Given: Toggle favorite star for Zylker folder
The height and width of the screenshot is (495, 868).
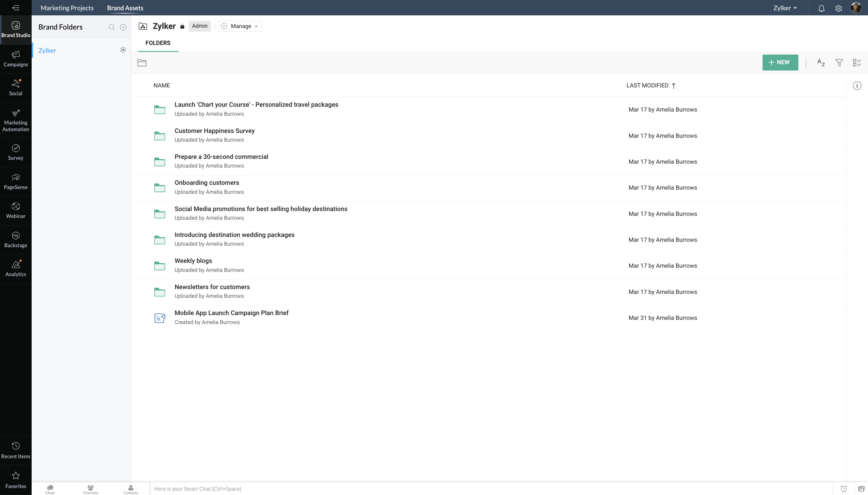Looking at the screenshot, I should [x=123, y=50].
